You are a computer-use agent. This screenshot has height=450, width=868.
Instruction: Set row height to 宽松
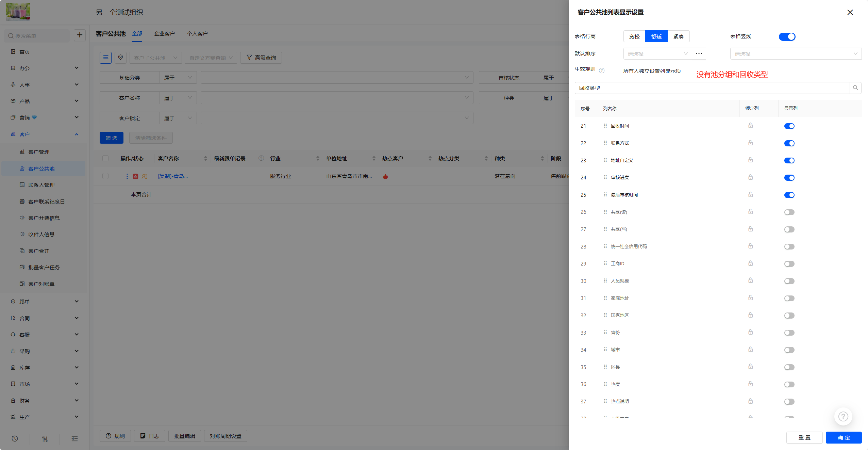pyautogui.click(x=634, y=36)
